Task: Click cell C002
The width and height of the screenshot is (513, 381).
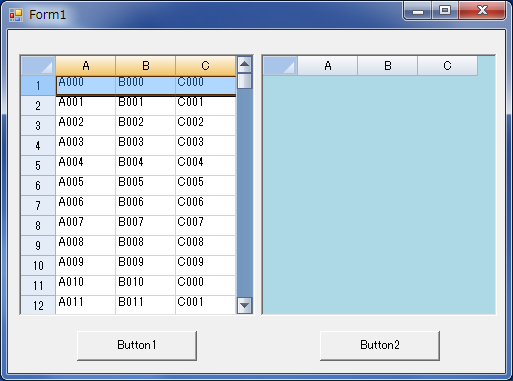Action: [x=206, y=126]
